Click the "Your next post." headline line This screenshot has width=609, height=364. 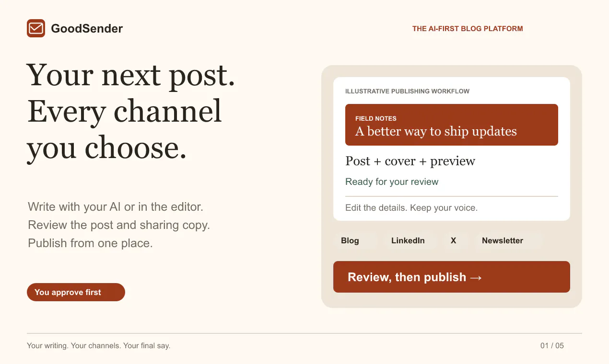tap(131, 76)
